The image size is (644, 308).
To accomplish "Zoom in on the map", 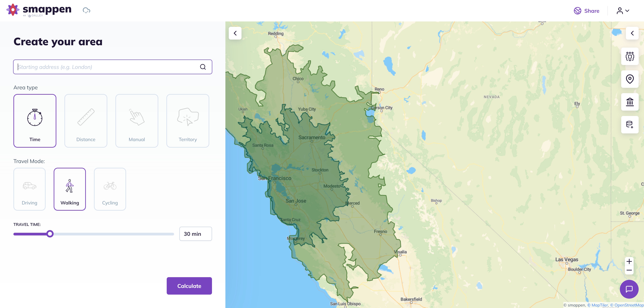I will [629, 262].
